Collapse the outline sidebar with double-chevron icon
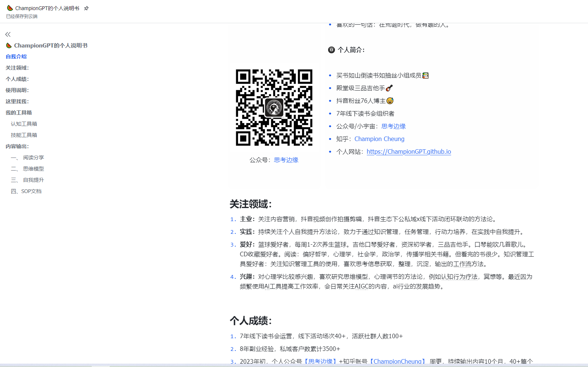This screenshot has height=367, width=588. (x=8, y=34)
